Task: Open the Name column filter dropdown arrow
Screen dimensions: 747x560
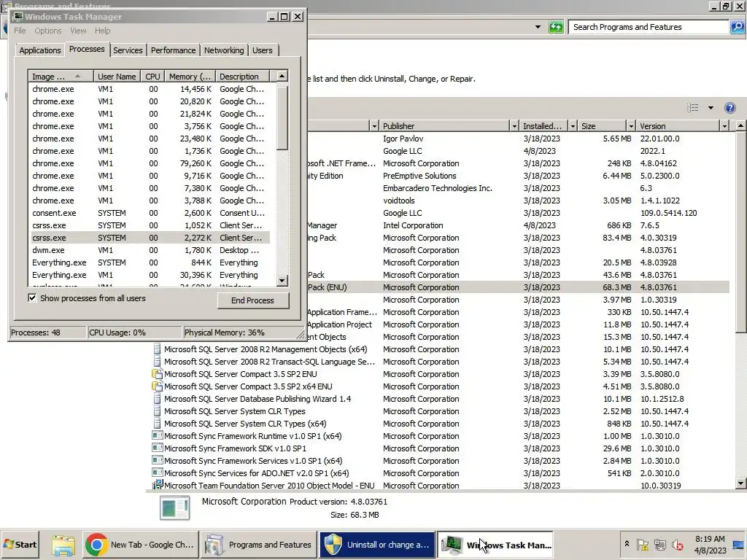Action: pyautogui.click(x=374, y=126)
